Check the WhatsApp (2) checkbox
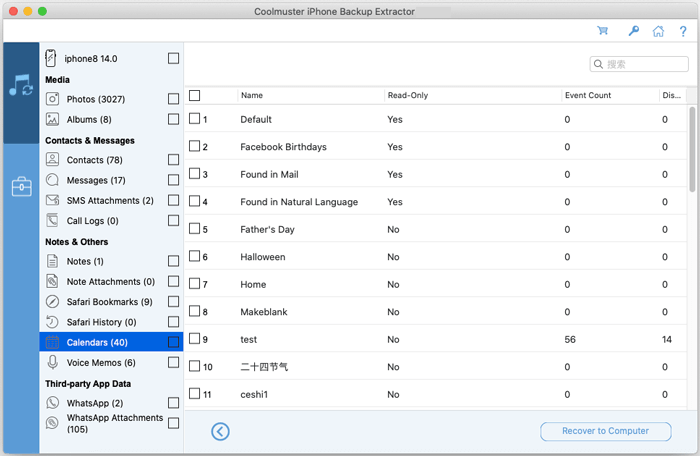The height and width of the screenshot is (456, 700). (173, 403)
